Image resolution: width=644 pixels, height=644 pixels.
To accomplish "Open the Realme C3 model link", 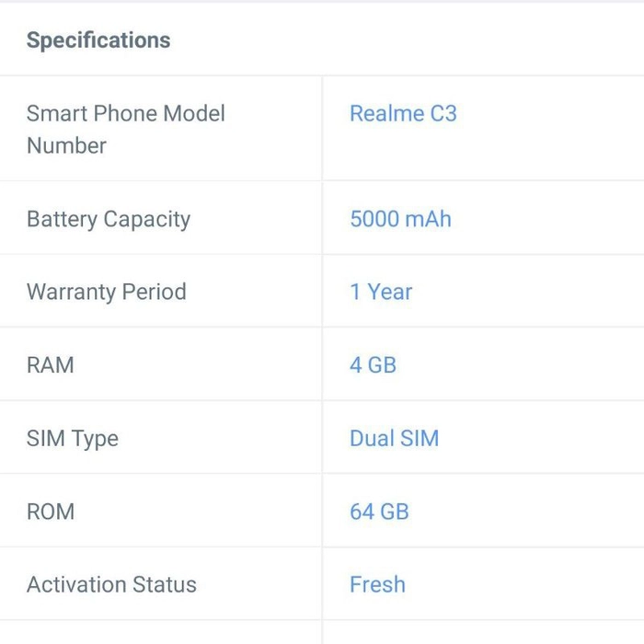I will pos(403,113).
